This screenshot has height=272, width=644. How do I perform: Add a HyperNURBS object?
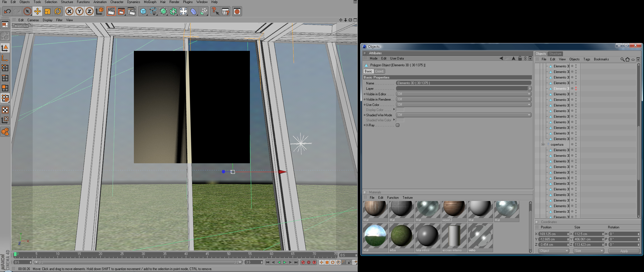click(x=163, y=11)
